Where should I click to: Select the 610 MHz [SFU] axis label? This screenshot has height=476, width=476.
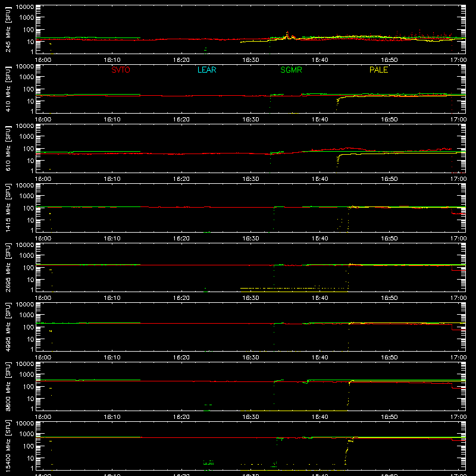pos(8,148)
